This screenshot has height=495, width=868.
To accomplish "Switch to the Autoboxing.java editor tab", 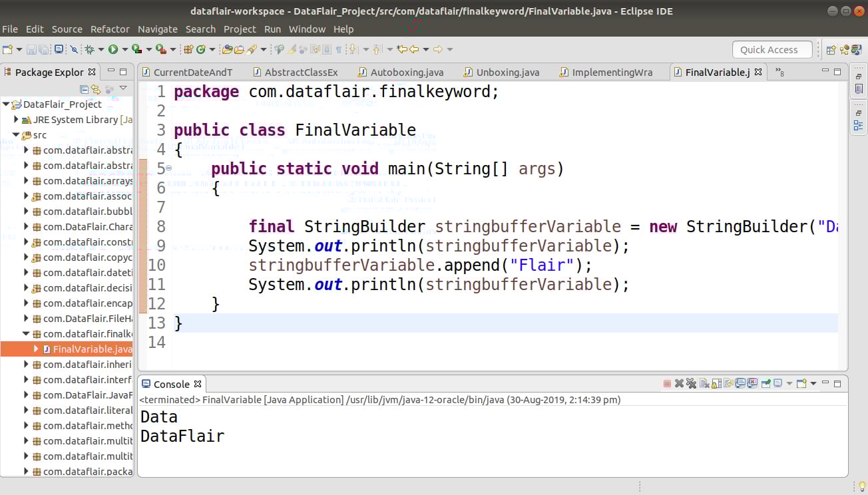I will click(407, 71).
